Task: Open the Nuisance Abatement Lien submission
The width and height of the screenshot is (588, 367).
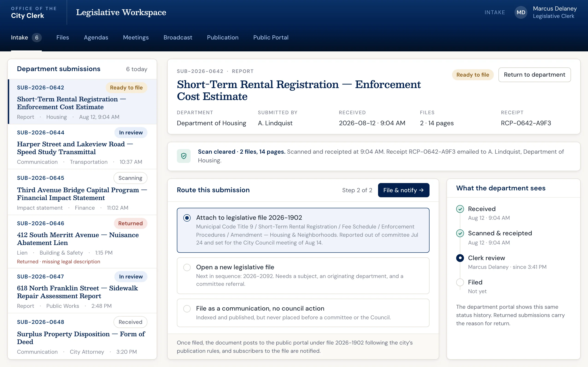Action: (82, 242)
